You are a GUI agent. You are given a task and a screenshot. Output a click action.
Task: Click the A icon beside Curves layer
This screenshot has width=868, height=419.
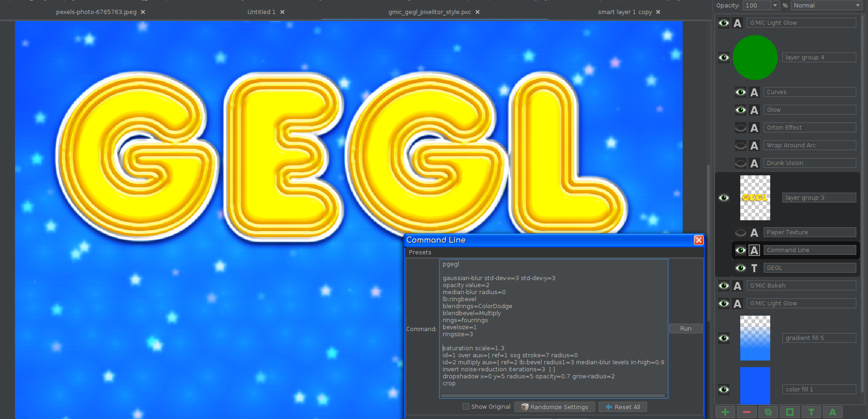[754, 92]
